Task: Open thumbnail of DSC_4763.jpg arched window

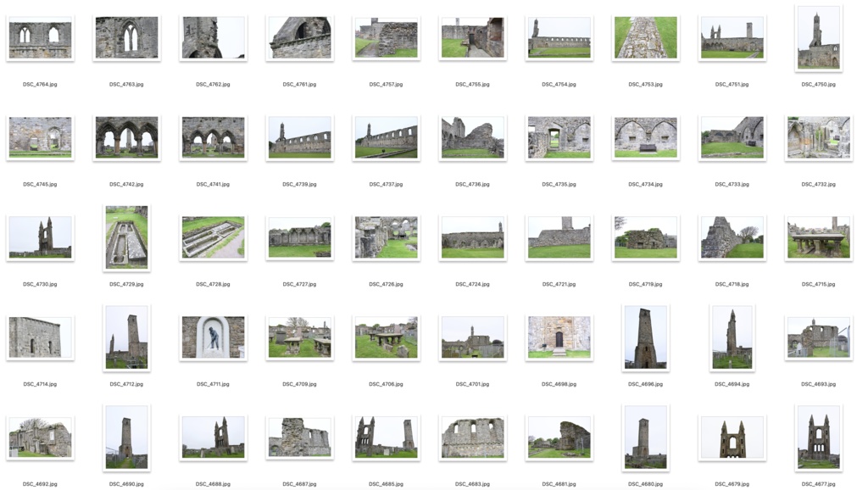Action: point(127,38)
